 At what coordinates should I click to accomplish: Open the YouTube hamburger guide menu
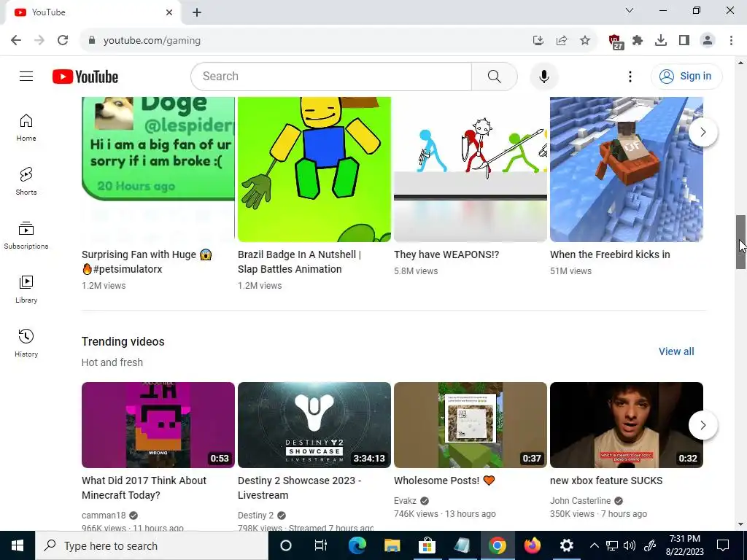click(26, 76)
